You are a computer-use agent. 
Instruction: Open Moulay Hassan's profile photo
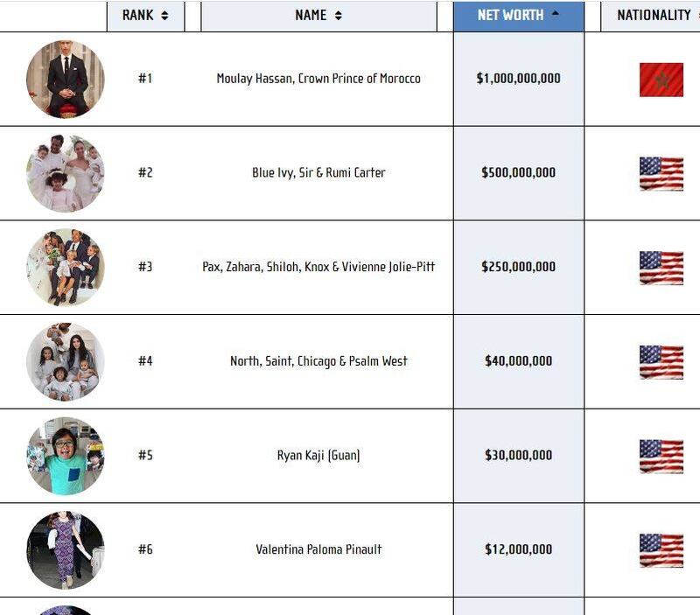(x=66, y=80)
